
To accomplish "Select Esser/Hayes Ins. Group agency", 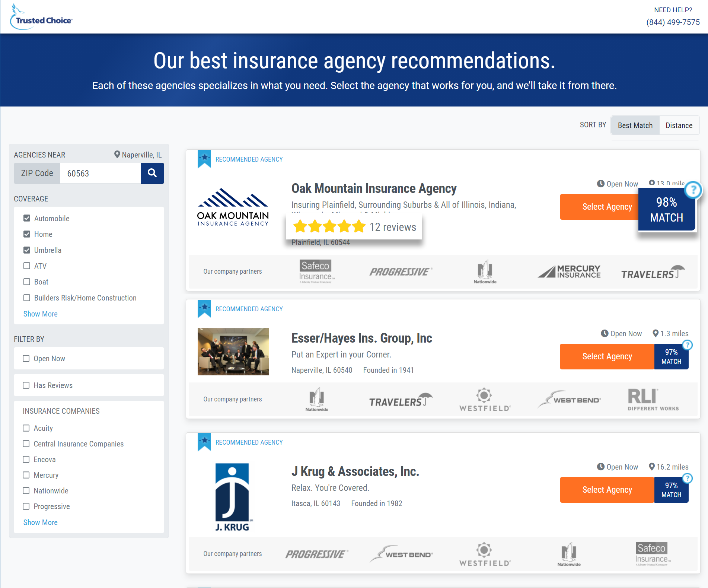I will (607, 356).
